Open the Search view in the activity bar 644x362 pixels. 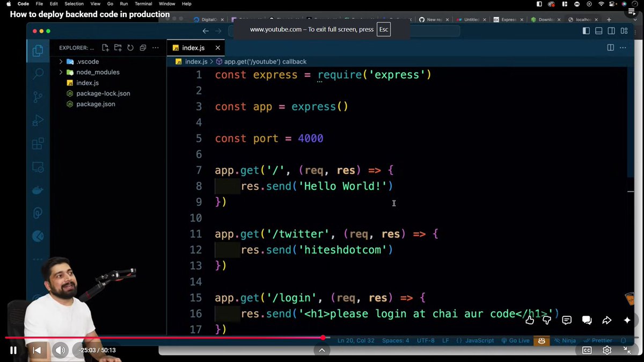[x=38, y=74]
